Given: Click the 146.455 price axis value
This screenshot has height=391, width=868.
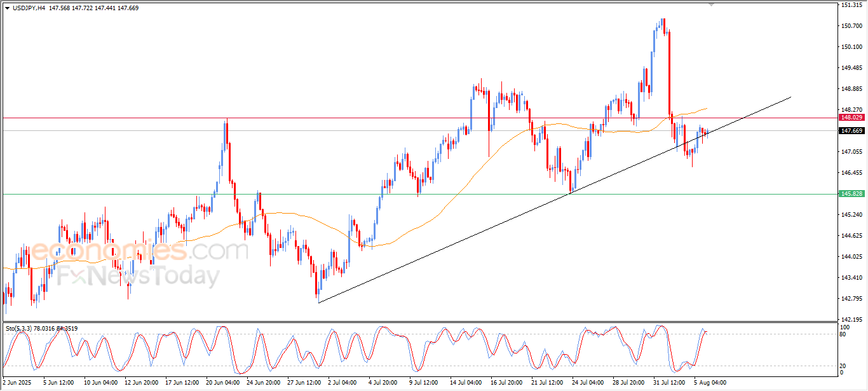Looking at the screenshot, I should pyautogui.click(x=851, y=173).
